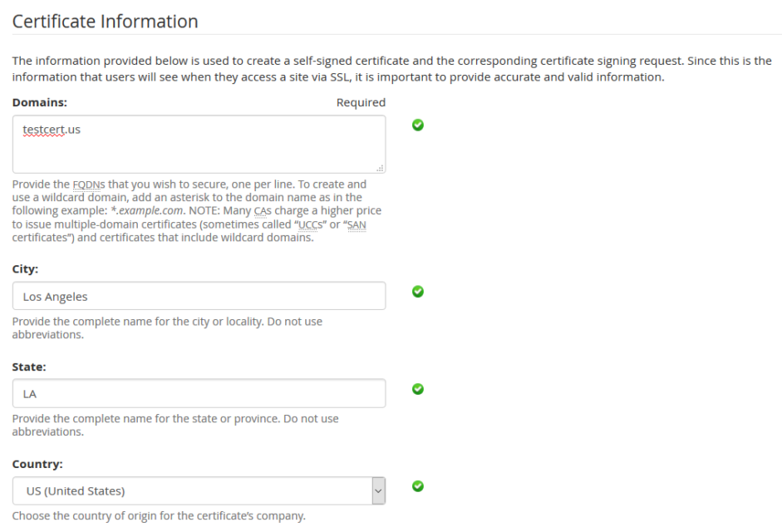Click the Certificate Information heading
The width and height of the screenshot is (782, 532).
[106, 22]
